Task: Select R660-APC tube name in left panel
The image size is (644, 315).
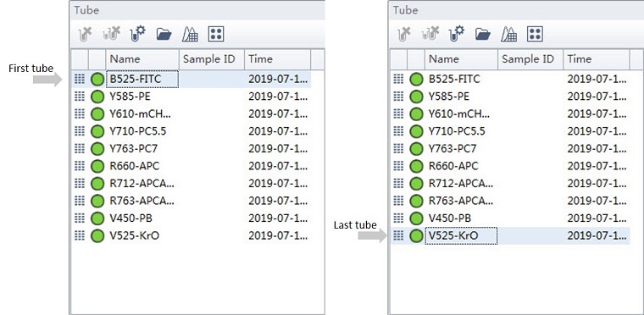Action: 134,166
